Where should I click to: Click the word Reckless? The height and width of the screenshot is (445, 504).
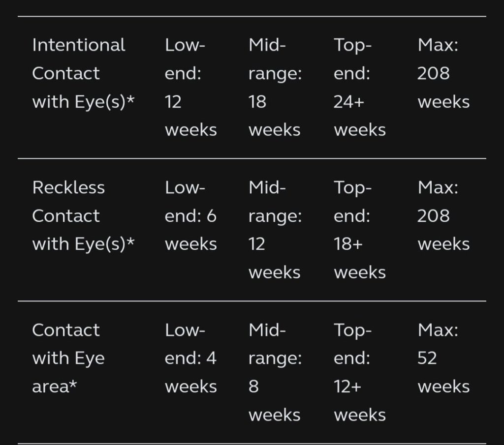click(x=68, y=187)
